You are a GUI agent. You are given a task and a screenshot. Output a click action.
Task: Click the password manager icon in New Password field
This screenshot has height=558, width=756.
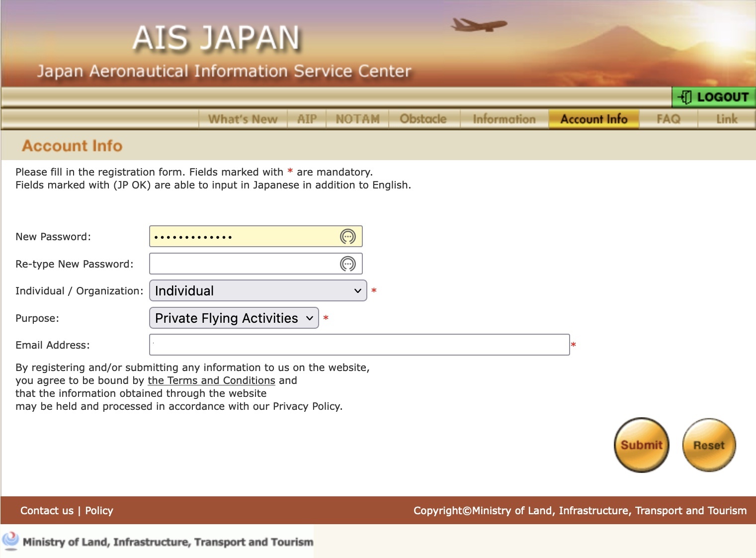pos(347,237)
